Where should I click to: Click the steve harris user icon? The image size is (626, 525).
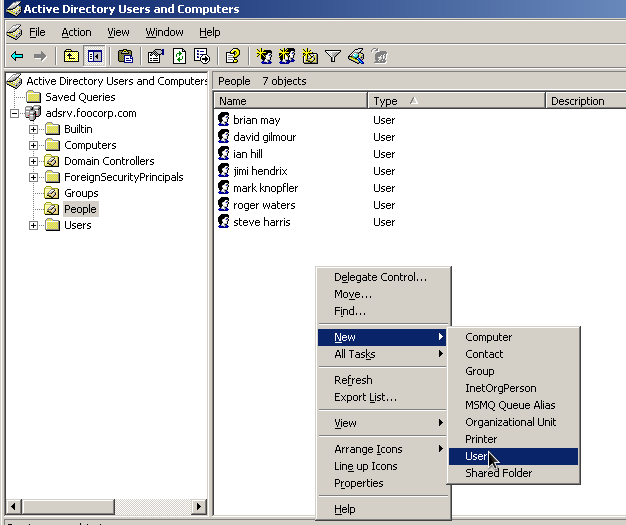(x=224, y=222)
